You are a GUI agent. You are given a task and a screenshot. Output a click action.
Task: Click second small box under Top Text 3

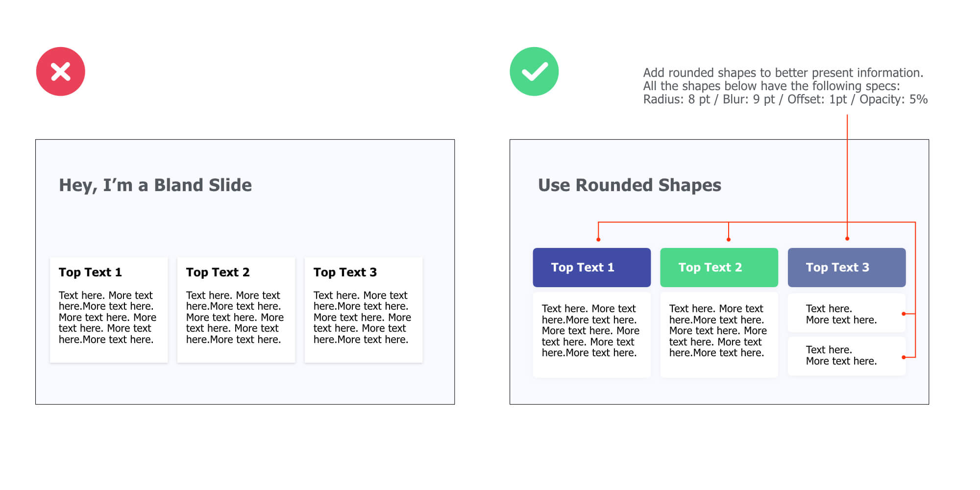[846, 356]
